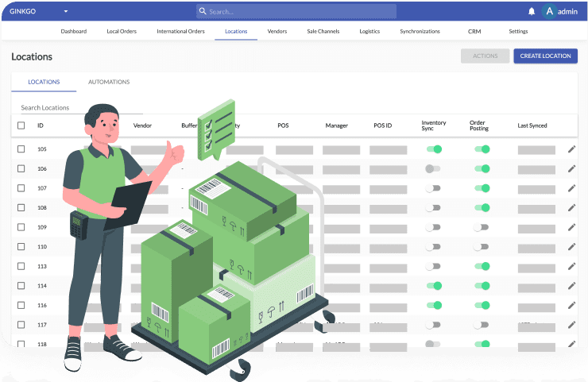This screenshot has width=588, height=382.
Task: Open the Vendors page
Action: point(277,31)
